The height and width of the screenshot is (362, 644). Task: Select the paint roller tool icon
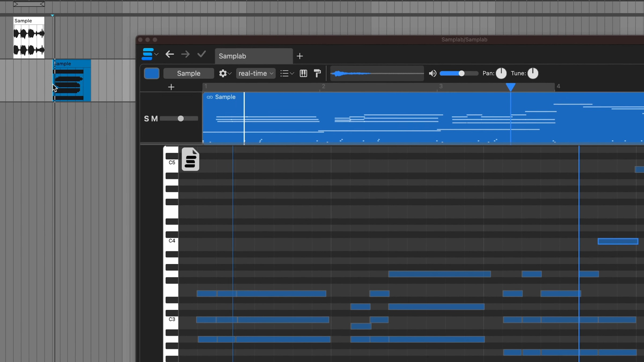[317, 73]
